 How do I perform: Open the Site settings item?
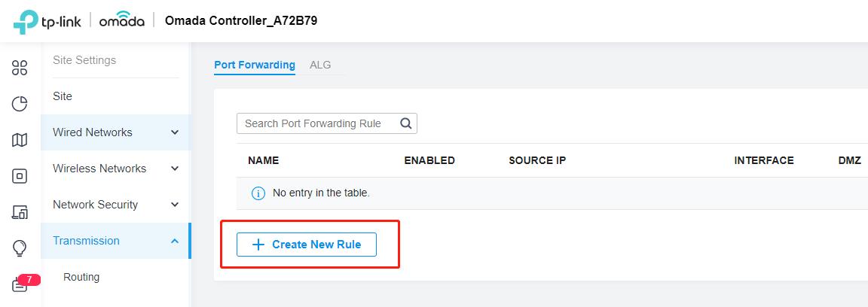point(63,96)
